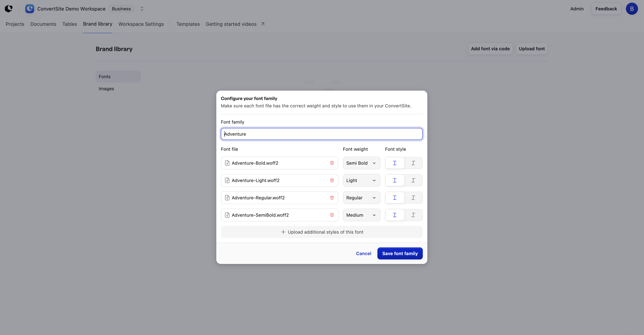The height and width of the screenshot is (335, 644).
Task: Open the Documents tab
Action: click(43, 24)
